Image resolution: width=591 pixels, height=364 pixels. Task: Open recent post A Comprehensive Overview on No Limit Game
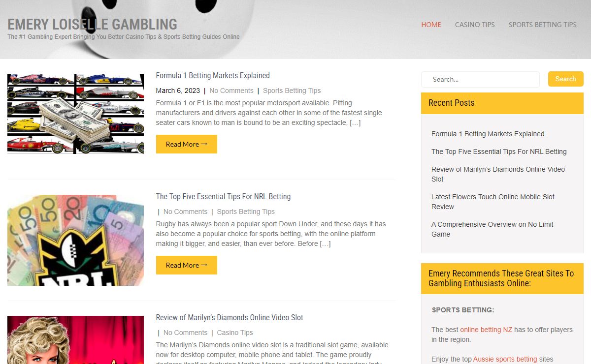tap(492, 229)
